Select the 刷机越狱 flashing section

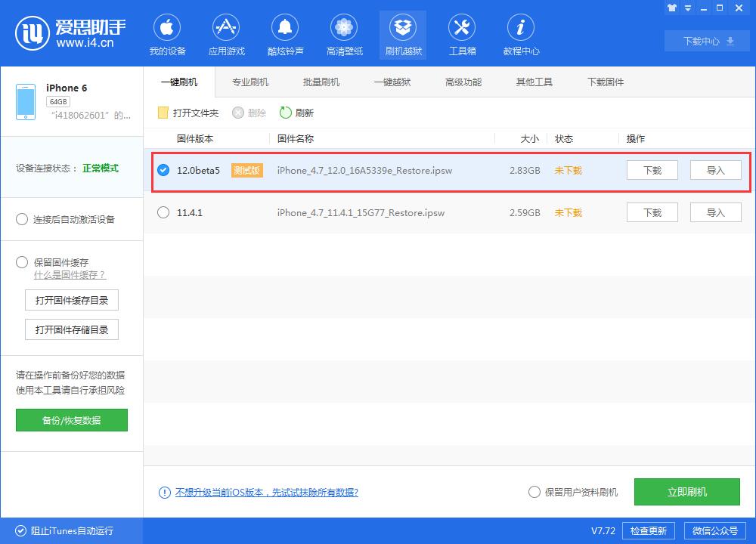point(403,34)
